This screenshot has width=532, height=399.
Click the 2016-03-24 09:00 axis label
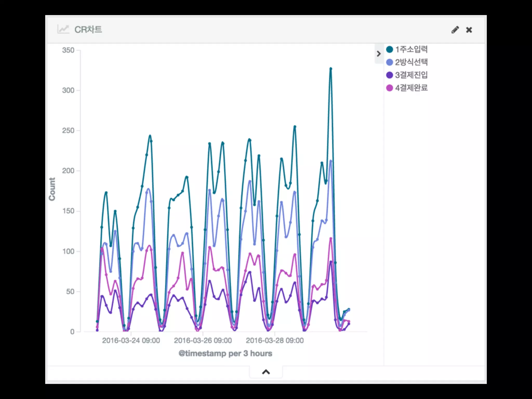[x=131, y=341]
